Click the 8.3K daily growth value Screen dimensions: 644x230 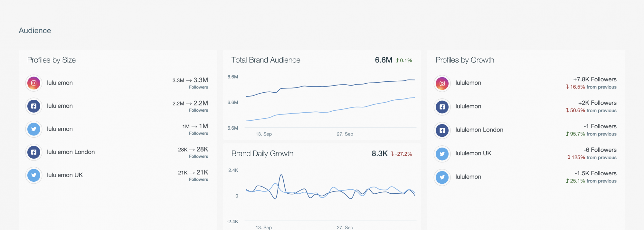pos(379,154)
